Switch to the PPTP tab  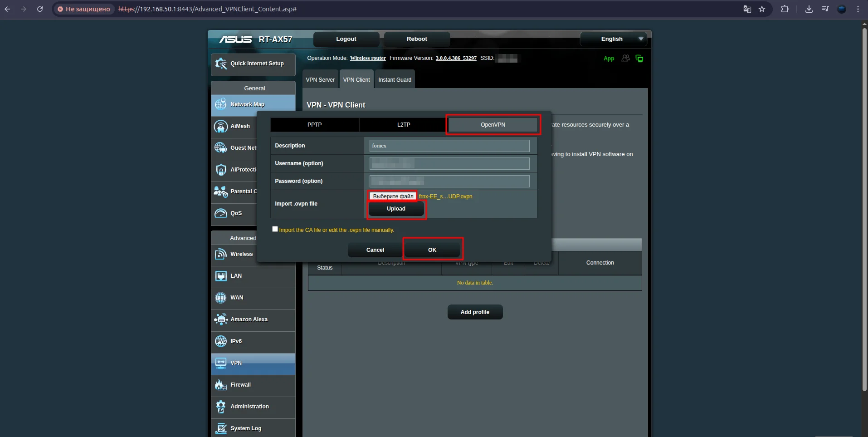[314, 125]
